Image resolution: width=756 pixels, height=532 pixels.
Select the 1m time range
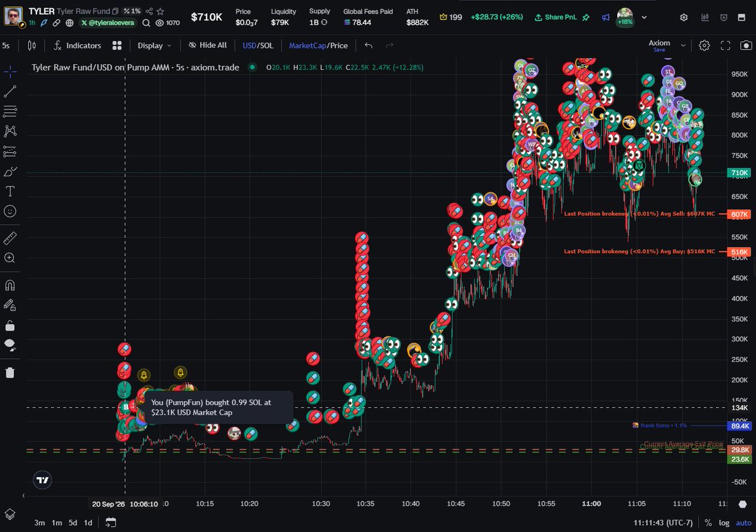click(57, 523)
